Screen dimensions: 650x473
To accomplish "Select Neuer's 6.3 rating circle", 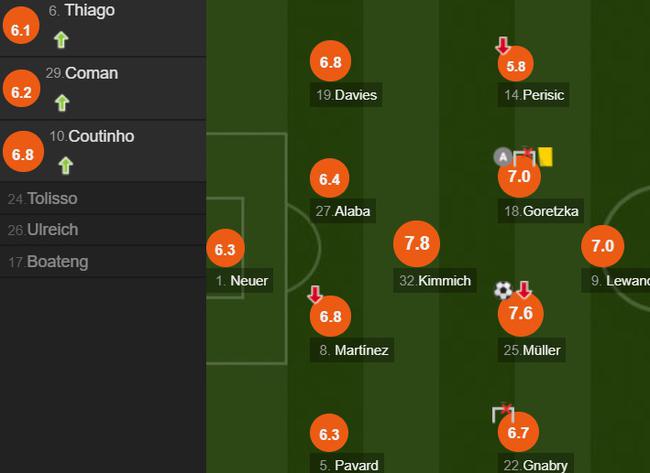I will coord(225,249).
